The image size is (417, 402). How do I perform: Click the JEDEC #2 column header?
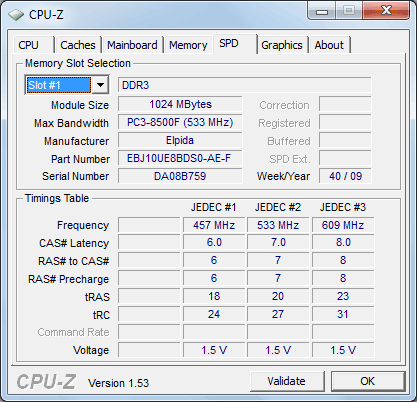point(278,207)
